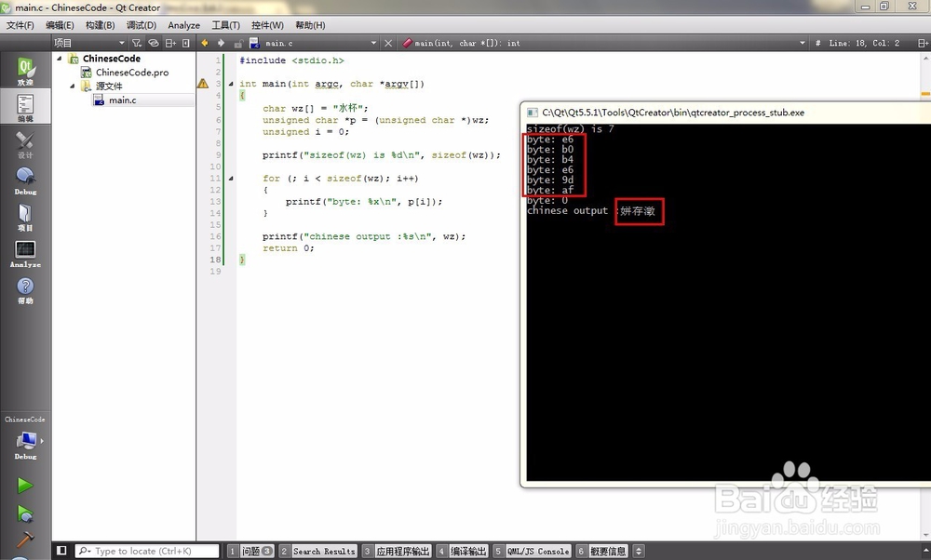The image size is (931, 560).
Task: Click the filter tree icon
Action: click(x=137, y=43)
